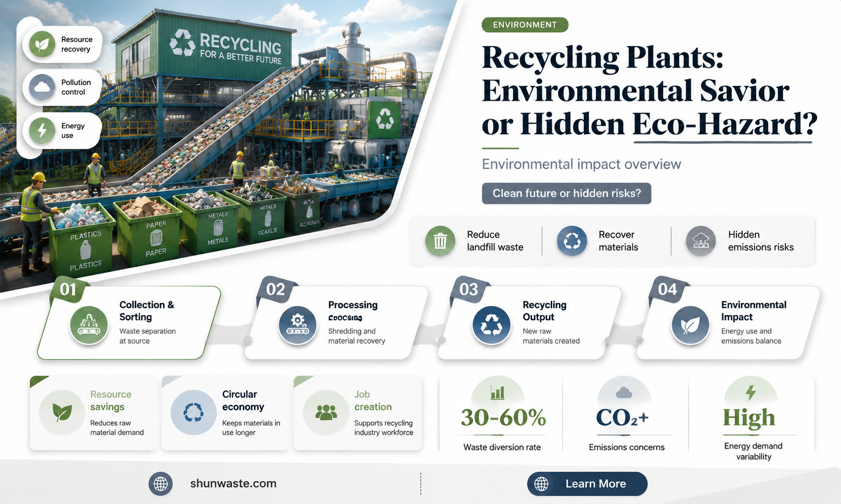Image resolution: width=841 pixels, height=504 pixels.
Task: Click the Processing gear conveyor icon
Action: [x=298, y=325]
